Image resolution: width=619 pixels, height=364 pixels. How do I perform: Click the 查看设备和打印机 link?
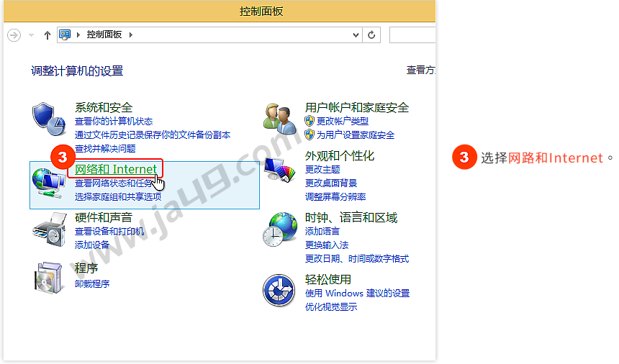[109, 231]
